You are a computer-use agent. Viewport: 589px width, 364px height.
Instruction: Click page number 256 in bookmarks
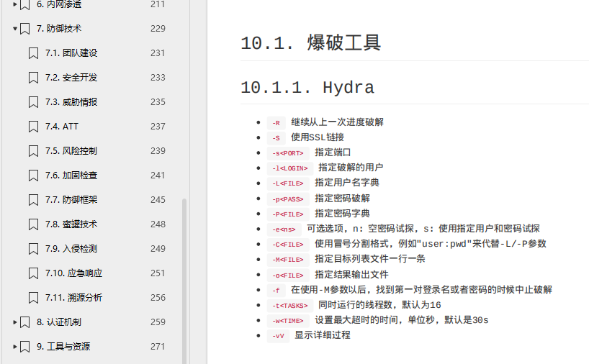(158, 298)
